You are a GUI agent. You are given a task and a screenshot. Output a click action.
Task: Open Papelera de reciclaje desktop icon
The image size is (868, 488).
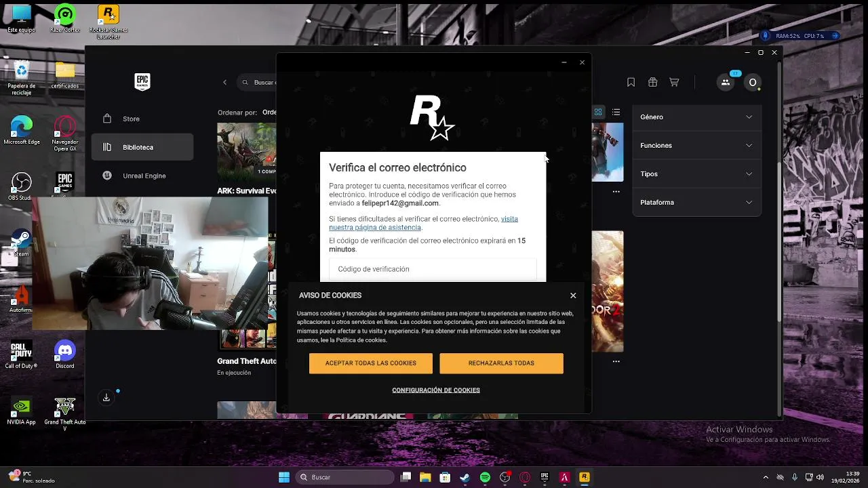22,78
